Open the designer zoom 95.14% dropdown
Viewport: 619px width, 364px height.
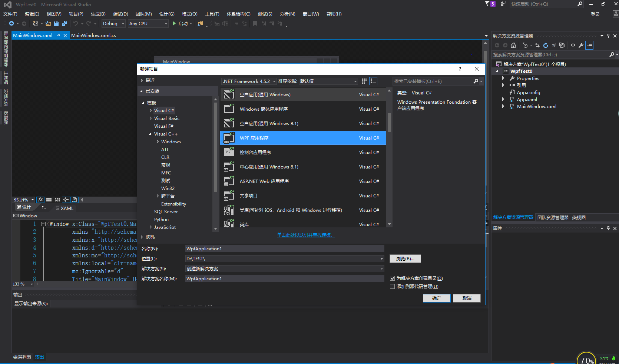pyautogui.click(x=33, y=200)
